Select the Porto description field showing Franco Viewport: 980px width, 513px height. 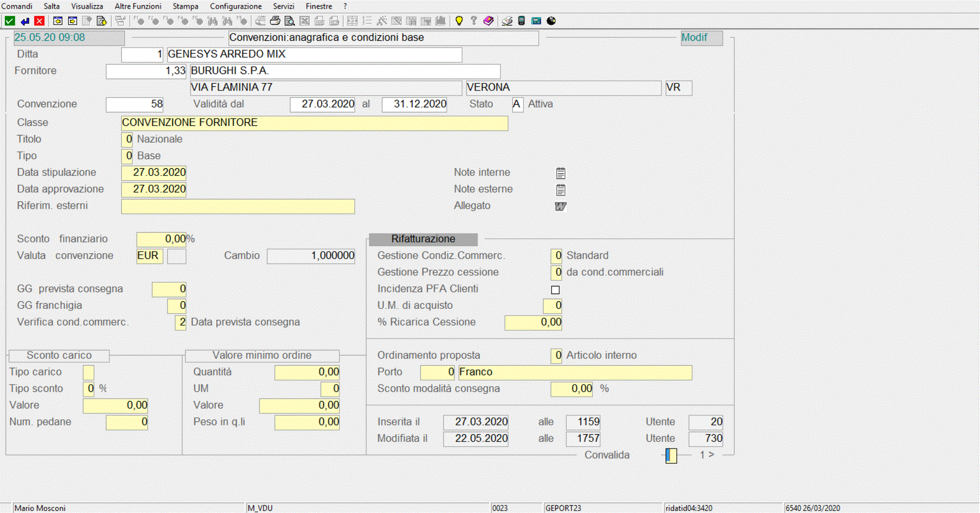tap(575, 372)
